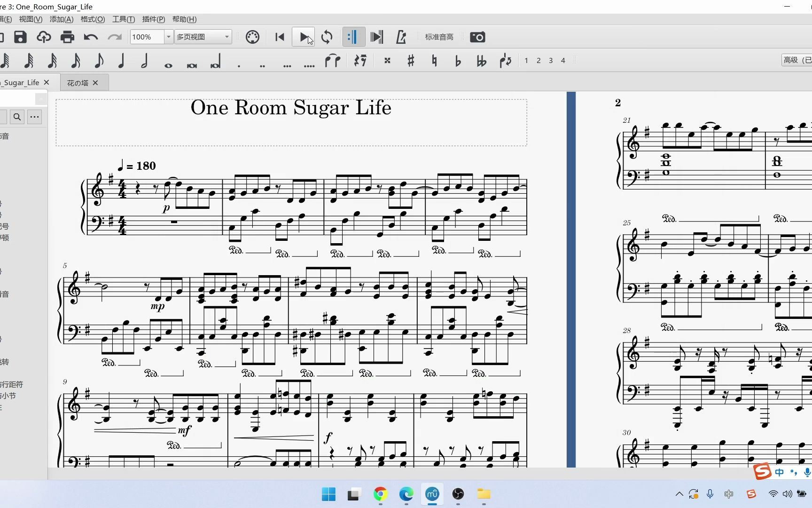The image size is (812, 508).
Task: Select the whole note duration
Action: coord(168,65)
